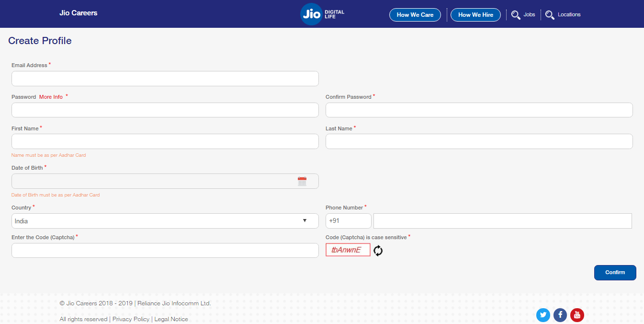
Task: Open Jio Facebook page icon
Action: [x=560, y=315]
